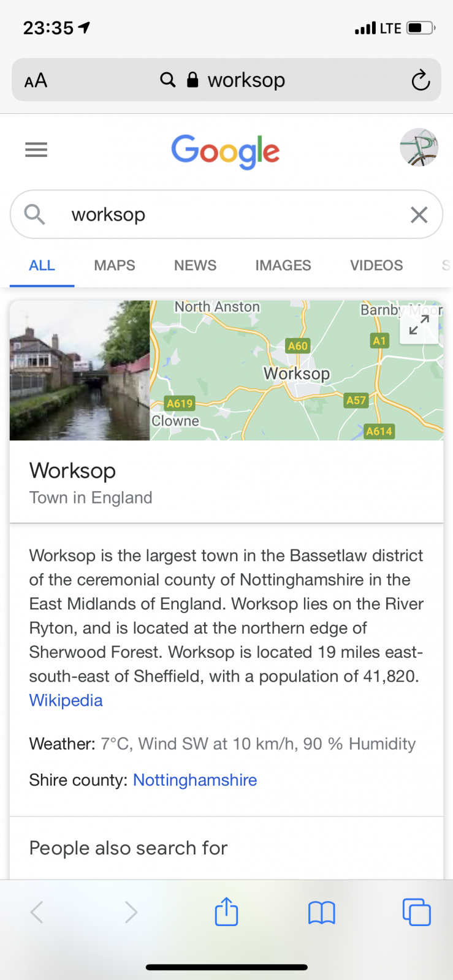Go forward with Safari forward arrow
The width and height of the screenshot is (453, 980).
click(x=131, y=912)
